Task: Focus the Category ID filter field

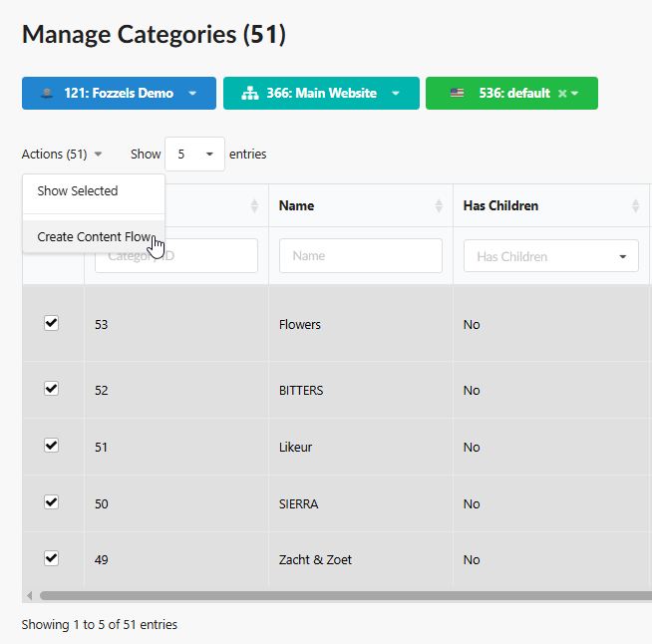Action: coord(176,255)
